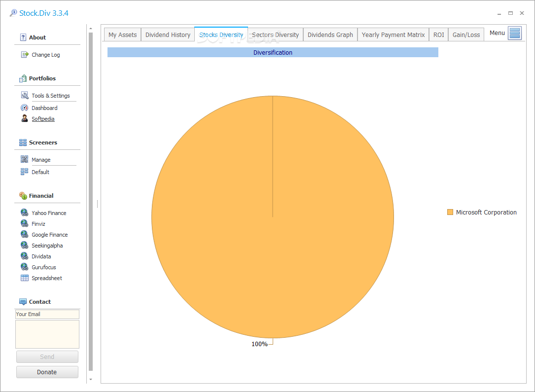Open the Dividend History tab
This screenshot has width=535, height=392.
tap(168, 35)
